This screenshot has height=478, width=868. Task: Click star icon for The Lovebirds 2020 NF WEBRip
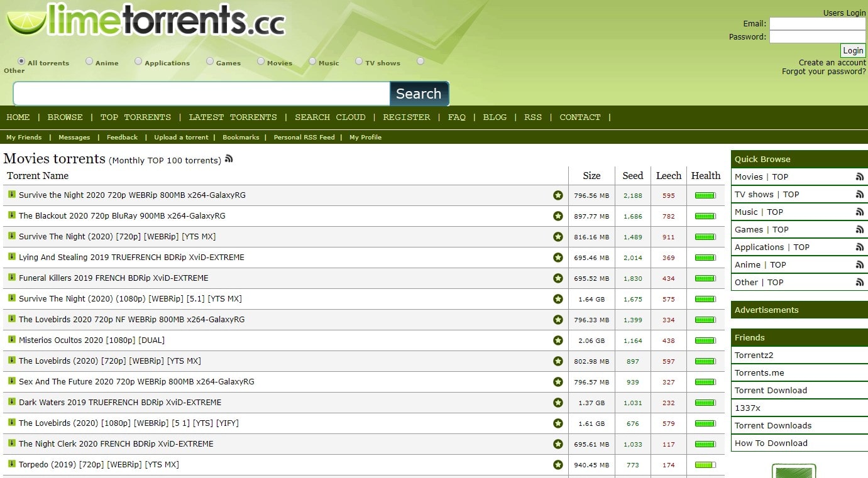(558, 320)
